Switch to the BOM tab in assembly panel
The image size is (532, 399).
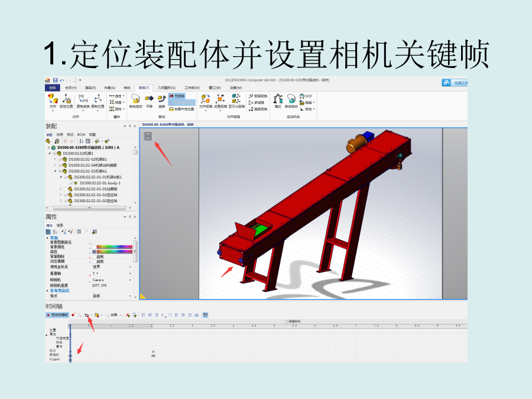point(81,134)
